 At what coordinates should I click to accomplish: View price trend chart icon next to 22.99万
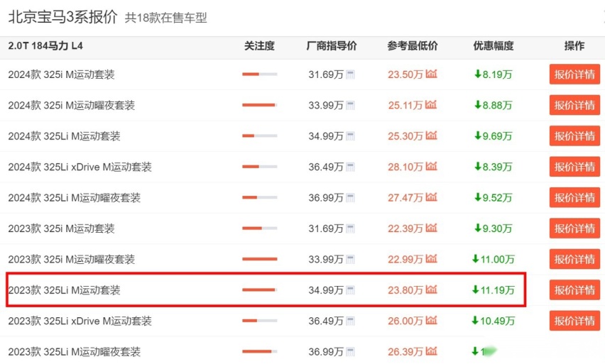[431, 259]
